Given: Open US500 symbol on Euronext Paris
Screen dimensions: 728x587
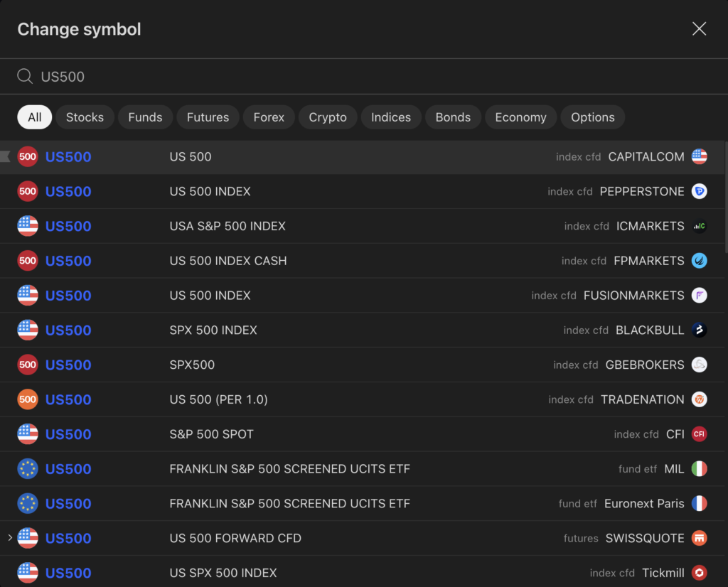Looking at the screenshot, I should [68, 503].
